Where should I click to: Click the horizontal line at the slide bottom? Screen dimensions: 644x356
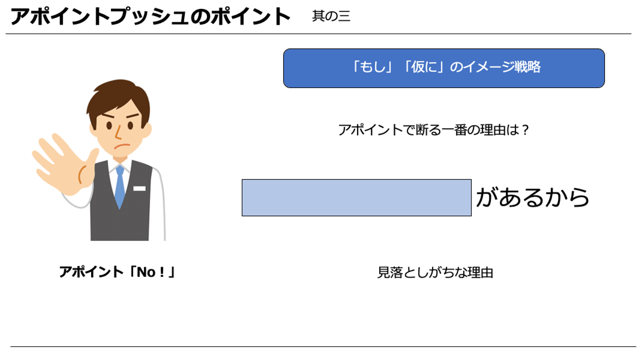pyautogui.click(x=323, y=346)
